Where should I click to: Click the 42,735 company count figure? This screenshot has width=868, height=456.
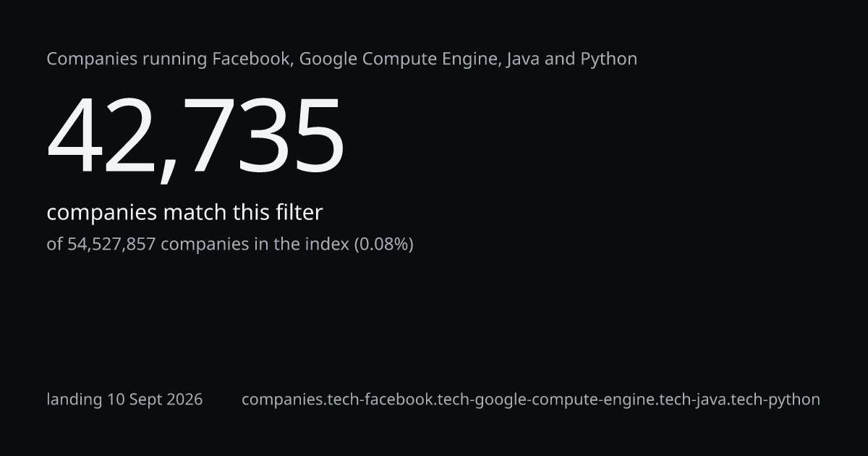click(x=195, y=138)
